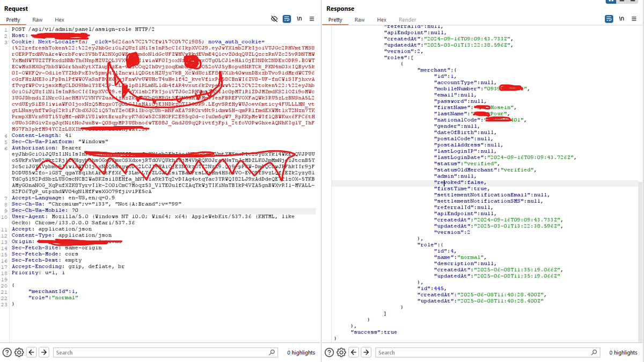Click the 'Response' panel title
Screen dimensions: 644x362
pyautogui.click(x=340, y=9)
